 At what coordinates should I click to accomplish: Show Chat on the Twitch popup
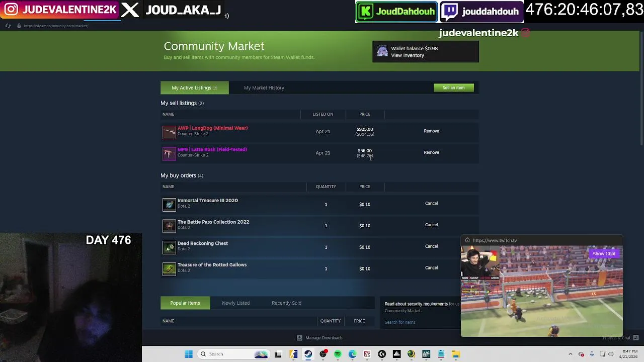[604, 254]
